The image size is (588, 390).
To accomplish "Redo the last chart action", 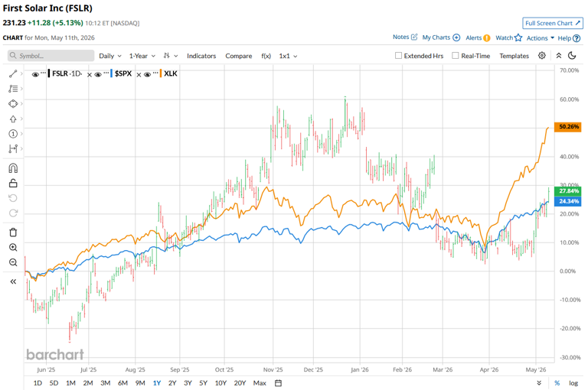I will (x=13, y=213).
